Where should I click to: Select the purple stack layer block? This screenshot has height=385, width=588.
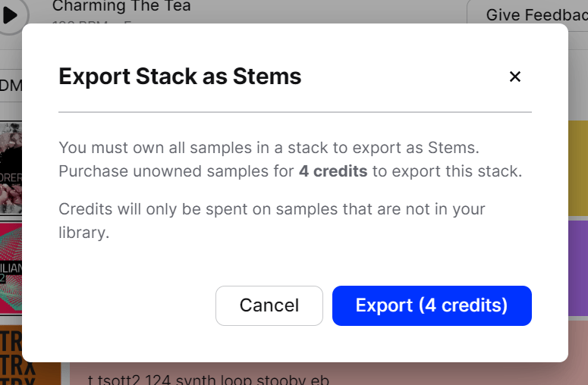(578, 268)
